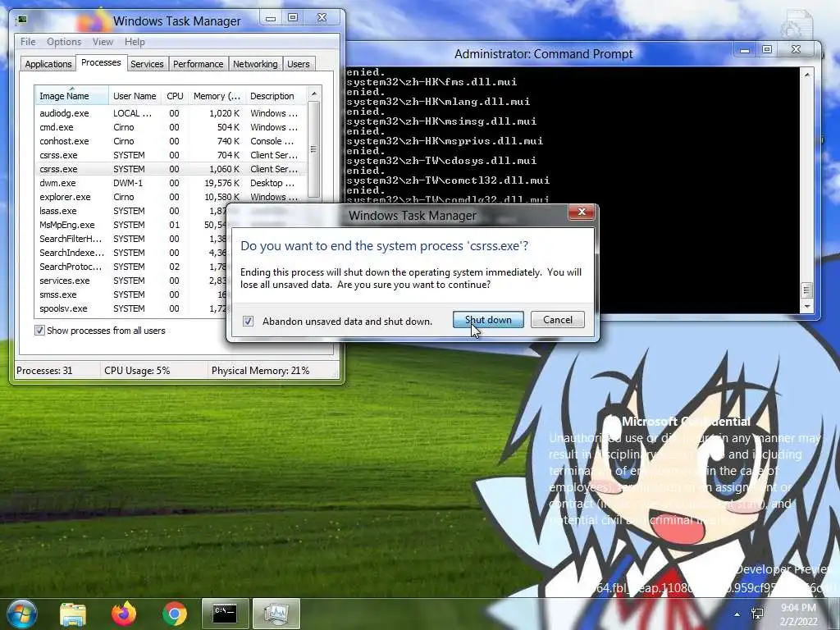This screenshot has height=630, width=840.
Task: Toggle 'Show processes from all users' checkbox
Action: pyautogui.click(x=39, y=331)
